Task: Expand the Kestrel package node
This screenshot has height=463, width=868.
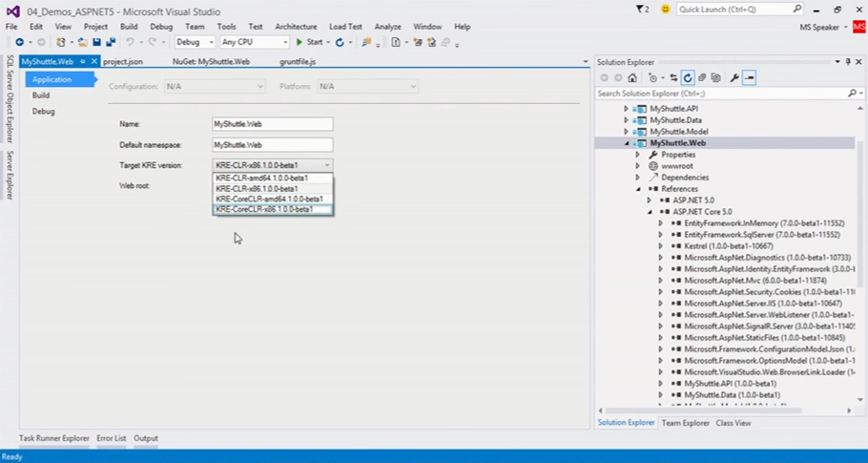Action: coord(660,246)
